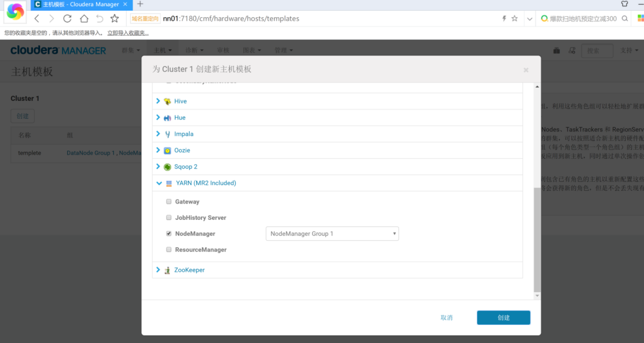
Task: Click the templete row name
Action: (29, 153)
